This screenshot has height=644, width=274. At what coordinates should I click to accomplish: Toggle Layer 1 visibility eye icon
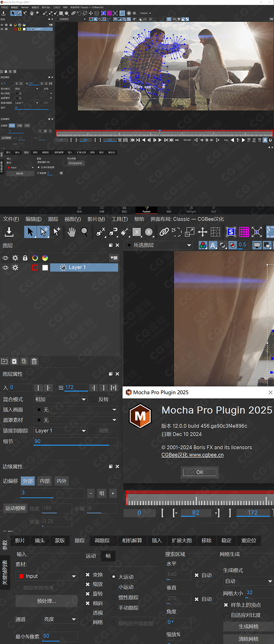click(x=5, y=268)
